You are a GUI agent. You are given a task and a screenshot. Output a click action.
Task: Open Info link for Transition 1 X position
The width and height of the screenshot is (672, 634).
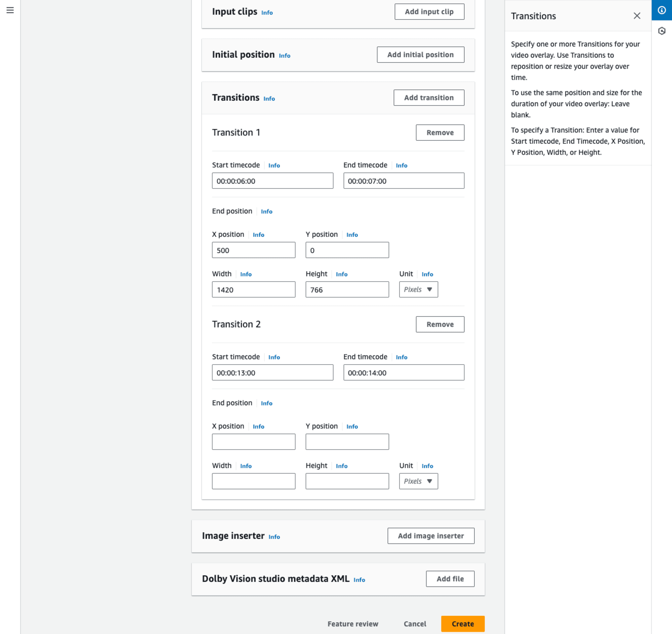tap(259, 235)
